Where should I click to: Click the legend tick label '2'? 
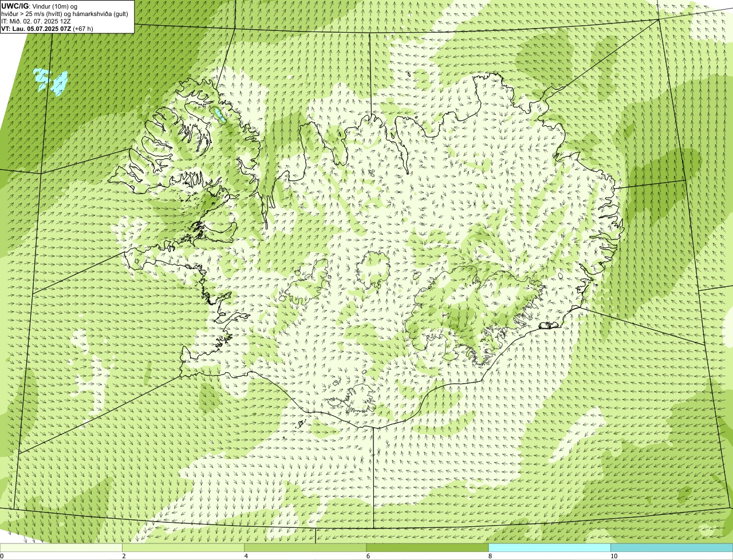(124, 556)
